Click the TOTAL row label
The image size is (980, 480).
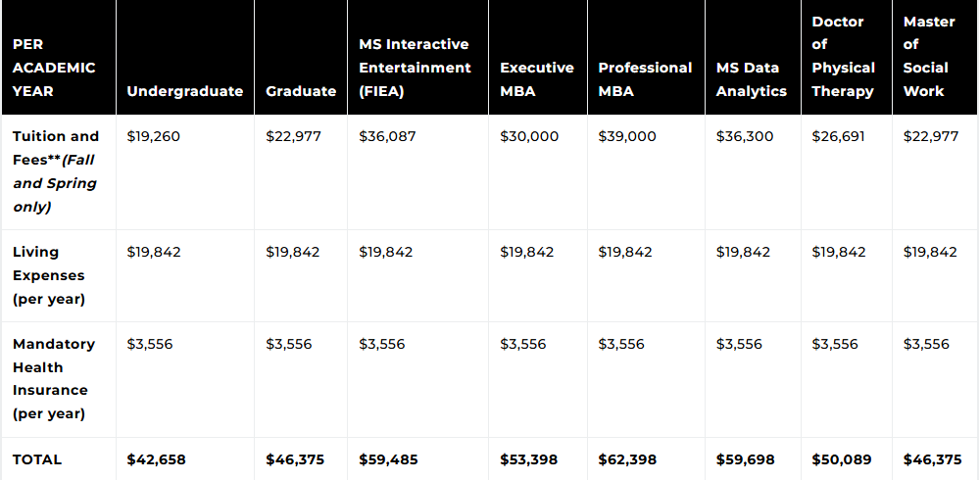tap(37, 459)
